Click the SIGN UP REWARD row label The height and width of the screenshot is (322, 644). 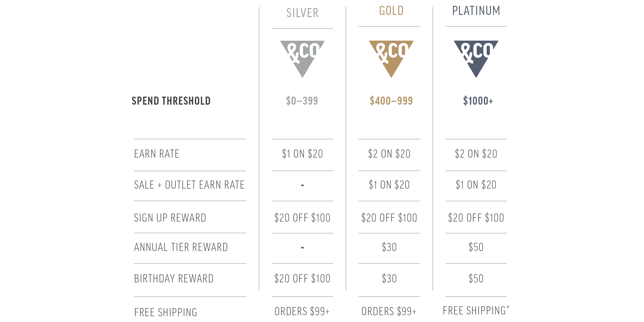170,218
